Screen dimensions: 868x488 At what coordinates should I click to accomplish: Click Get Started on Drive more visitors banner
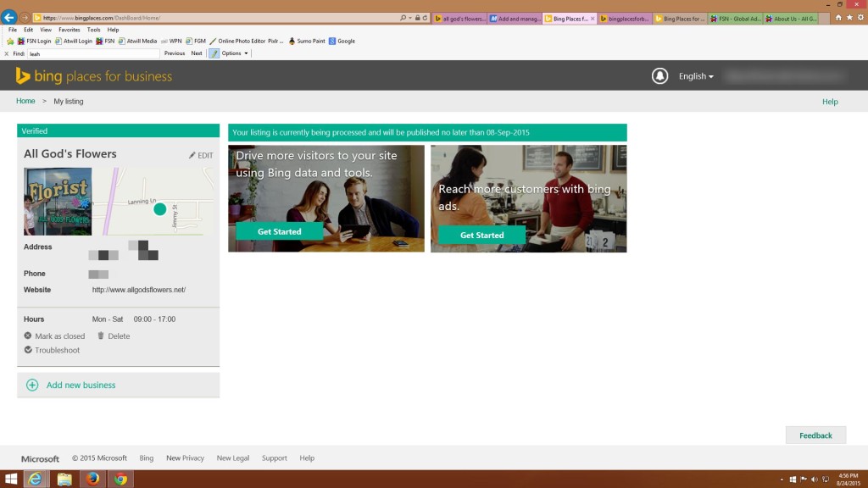280,231
